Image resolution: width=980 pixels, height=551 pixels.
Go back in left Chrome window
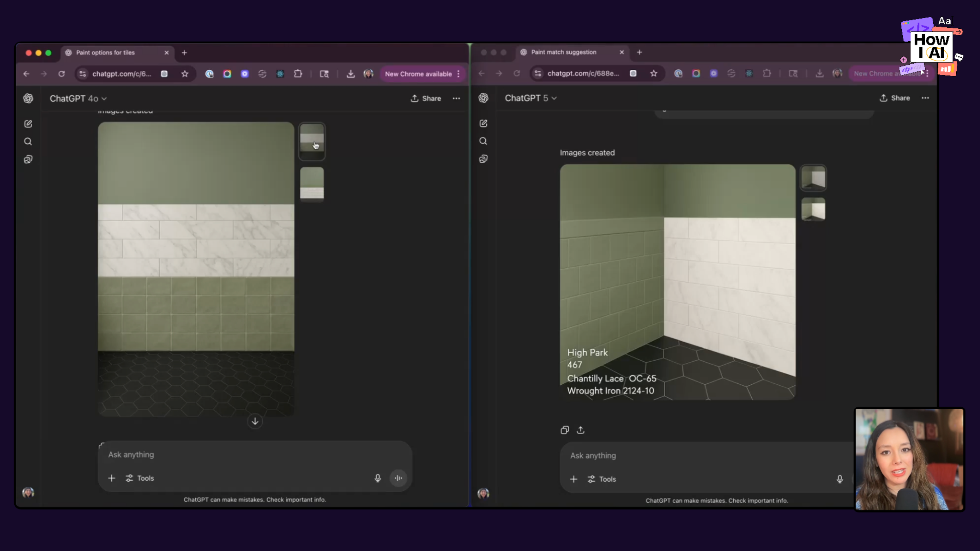click(26, 74)
